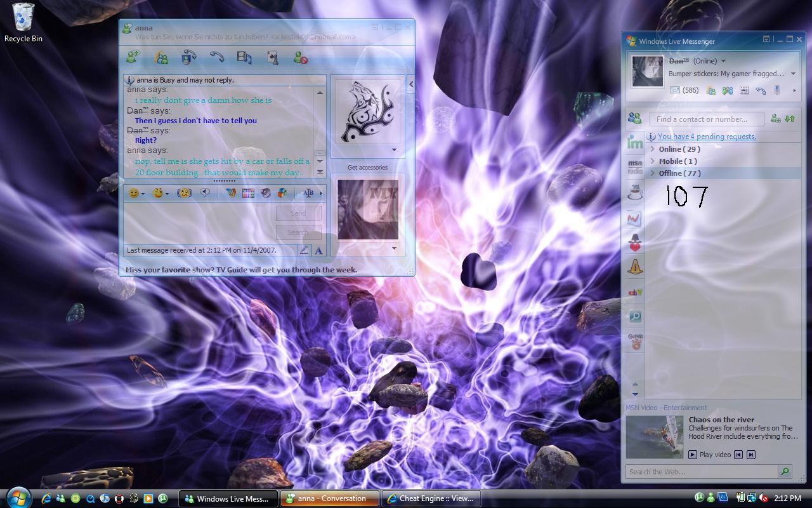
Task: Open the activities film and music icon
Action: (244, 57)
